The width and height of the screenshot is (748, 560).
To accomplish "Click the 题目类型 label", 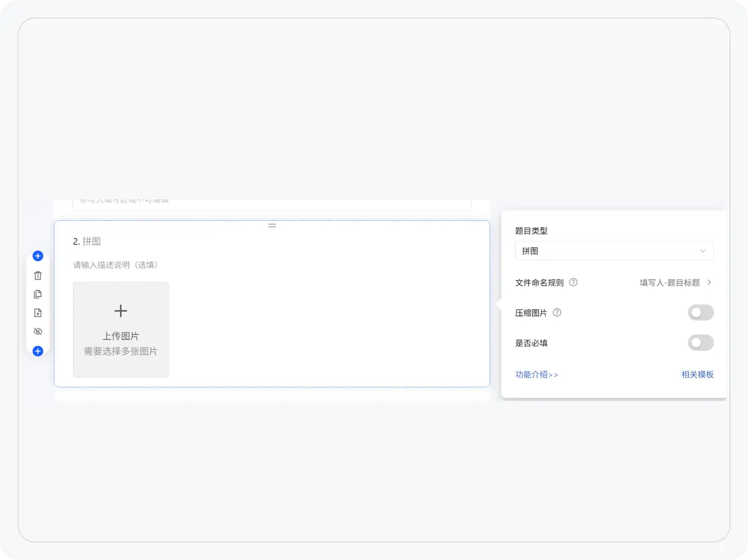I will [532, 231].
